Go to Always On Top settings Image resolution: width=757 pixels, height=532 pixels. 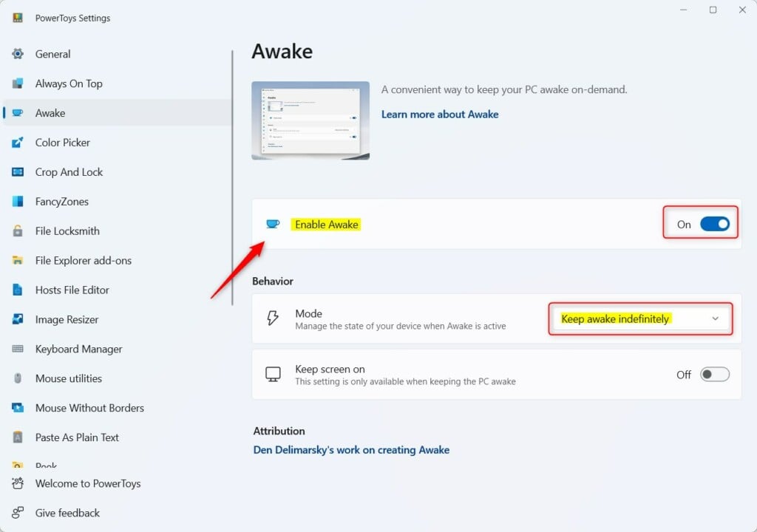(118, 83)
